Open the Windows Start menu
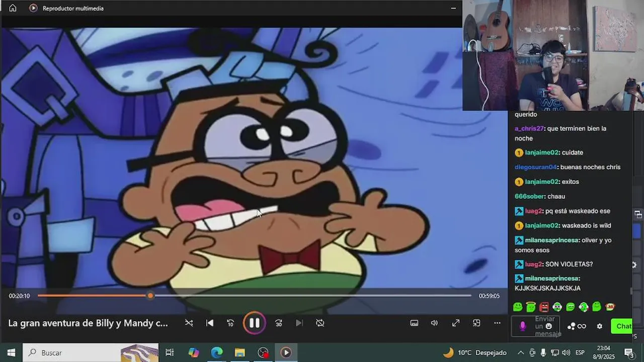 coord(11,352)
